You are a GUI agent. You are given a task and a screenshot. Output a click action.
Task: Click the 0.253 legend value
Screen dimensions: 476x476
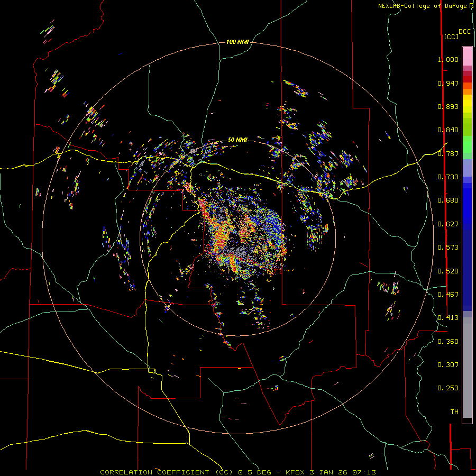click(448, 388)
